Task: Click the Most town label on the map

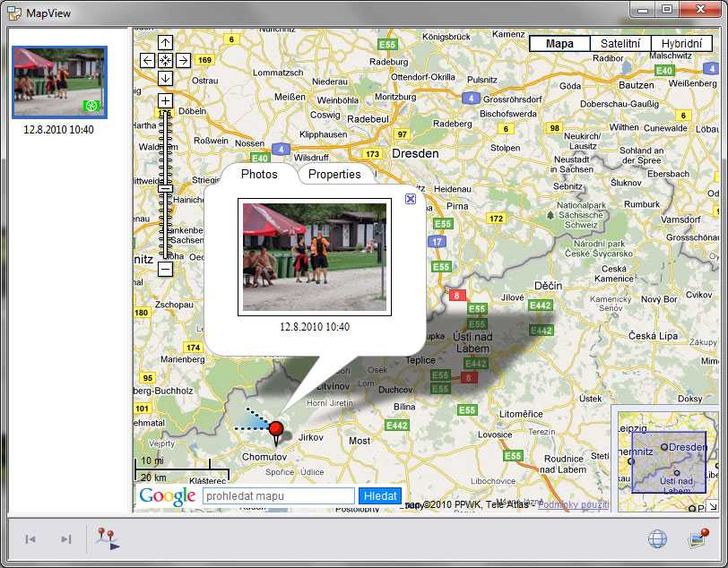Action: click(360, 441)
